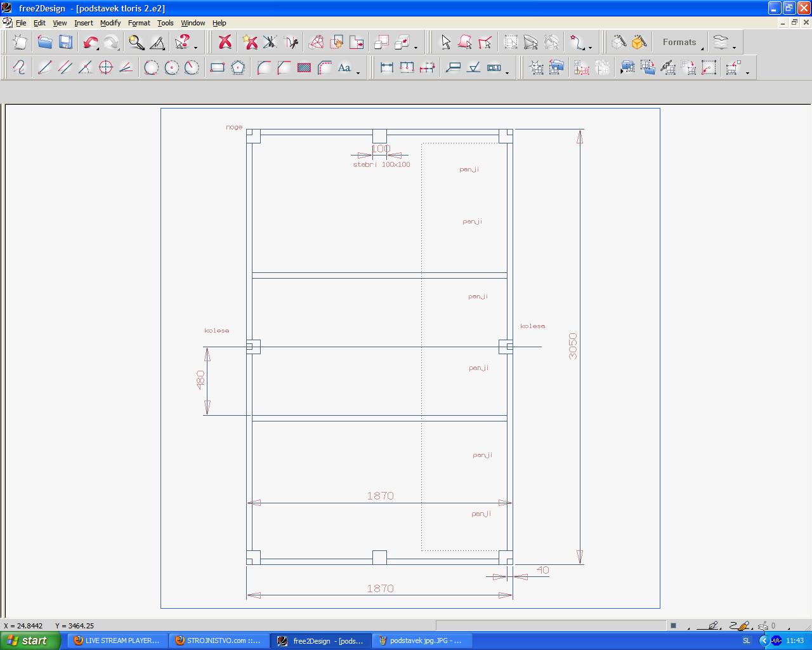Select the measure triangle ruler tool
The height and width of the screenshot is (650, 812).
(x=157, y=43)
